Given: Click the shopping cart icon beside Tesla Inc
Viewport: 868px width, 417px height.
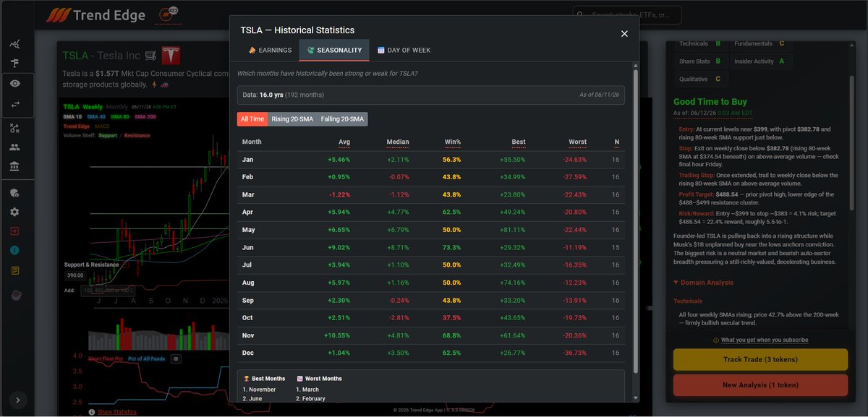Looking at the screenshot, I should click(150, 55).
